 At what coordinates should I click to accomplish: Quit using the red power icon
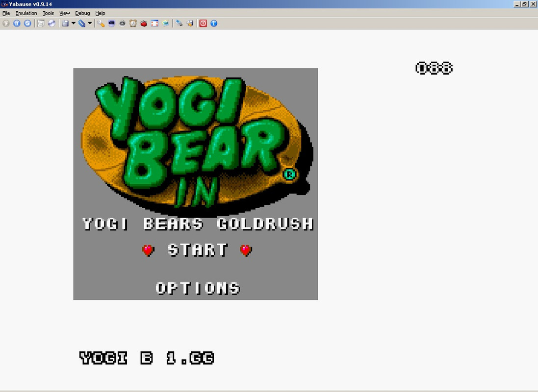[203, 24]
